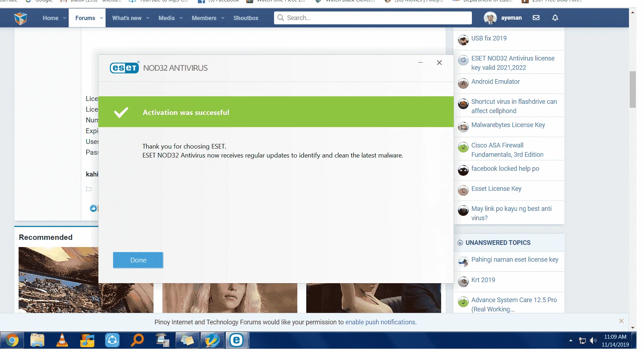Switch to the ESET app in the taskbar
Screen dimensions: 644x353
click(237, 340)
